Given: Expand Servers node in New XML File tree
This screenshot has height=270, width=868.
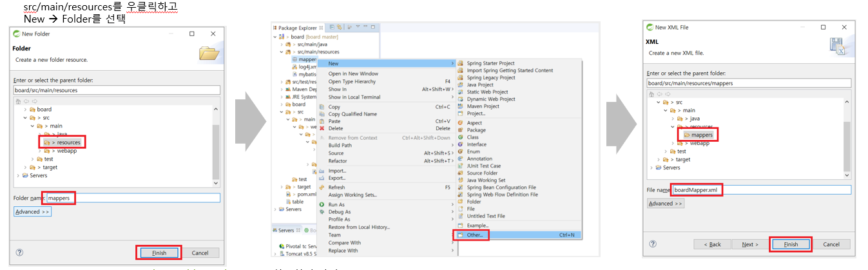Looking at the screenshot, I should pyautogui.click(x=651, y=168).
